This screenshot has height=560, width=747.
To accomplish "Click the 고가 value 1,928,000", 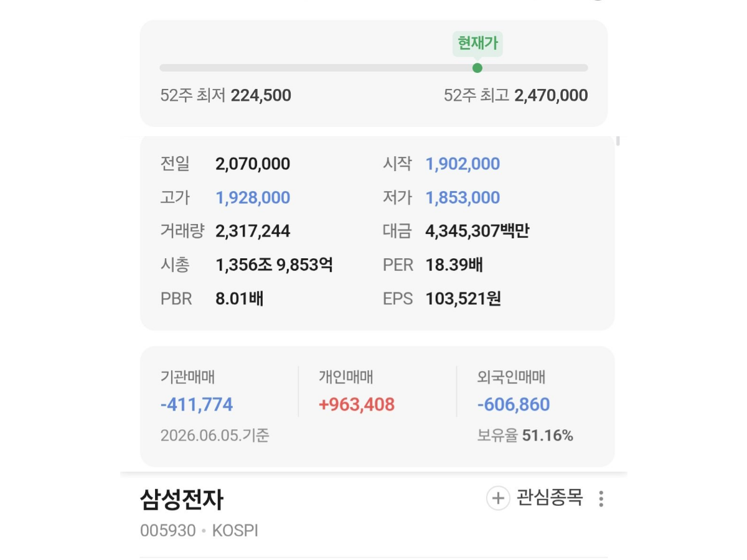I will click(x=253, y=198).
